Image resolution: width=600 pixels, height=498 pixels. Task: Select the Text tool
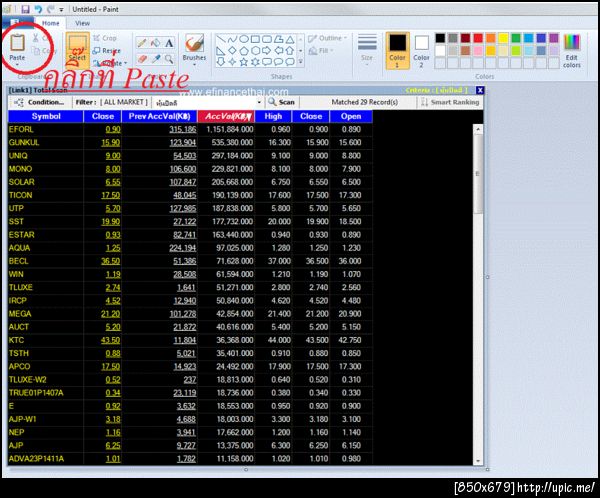pyautogui.click(x=169, y=42)
